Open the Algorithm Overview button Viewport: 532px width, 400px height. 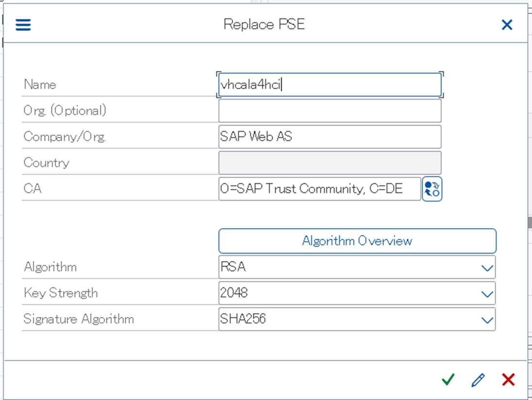coord(357,241)
